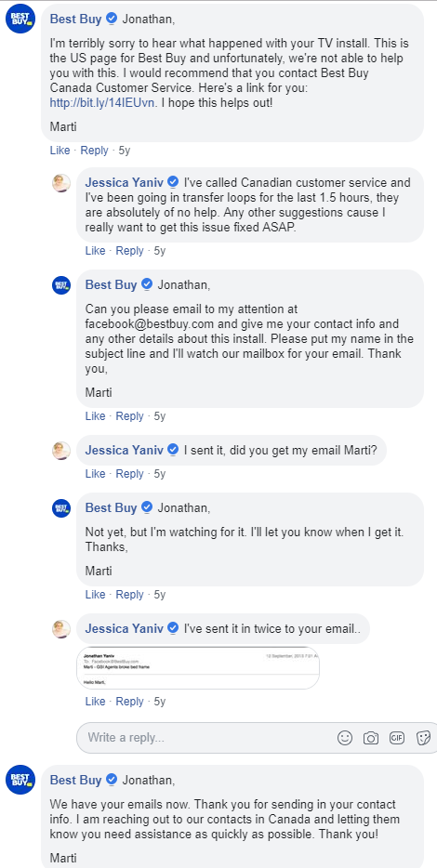437x868 pixels.
Task: Click the emoji smiley icon in reply box
Action: 345,738
